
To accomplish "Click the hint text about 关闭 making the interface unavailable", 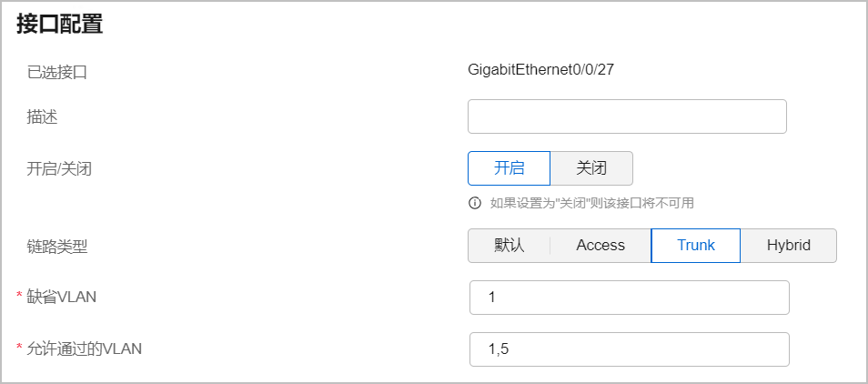I will tap(591, 203).
